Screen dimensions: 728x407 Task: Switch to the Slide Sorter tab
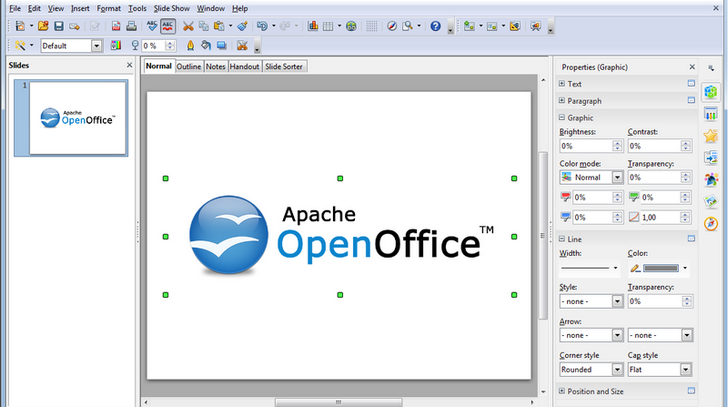coord(284,66)
